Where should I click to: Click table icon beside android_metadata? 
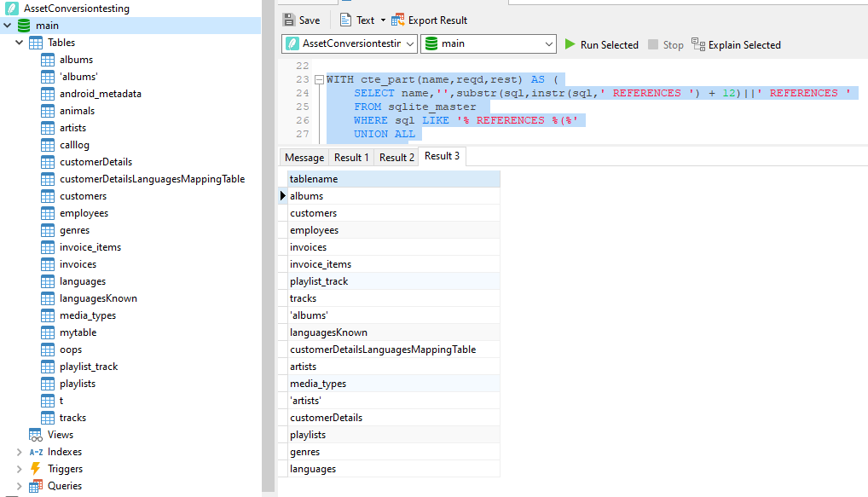tap(48, 94)
